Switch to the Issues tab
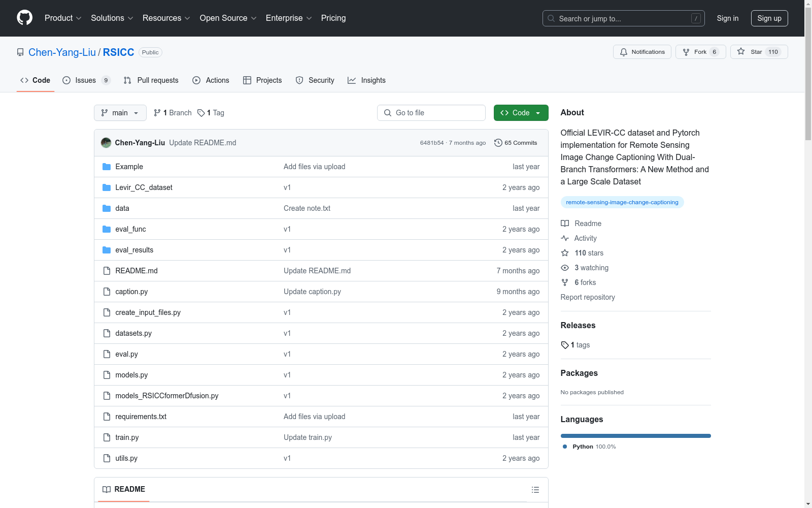 (85, 80)
